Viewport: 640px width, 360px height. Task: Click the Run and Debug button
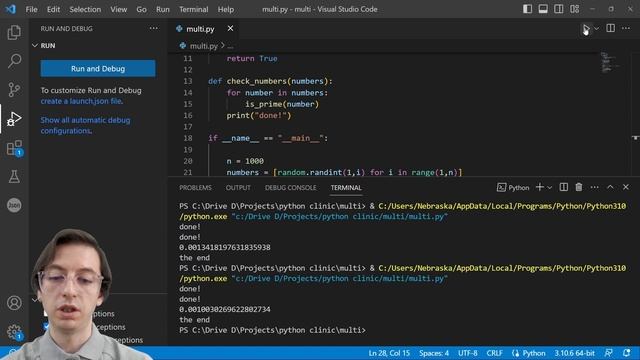click(98, 69)
